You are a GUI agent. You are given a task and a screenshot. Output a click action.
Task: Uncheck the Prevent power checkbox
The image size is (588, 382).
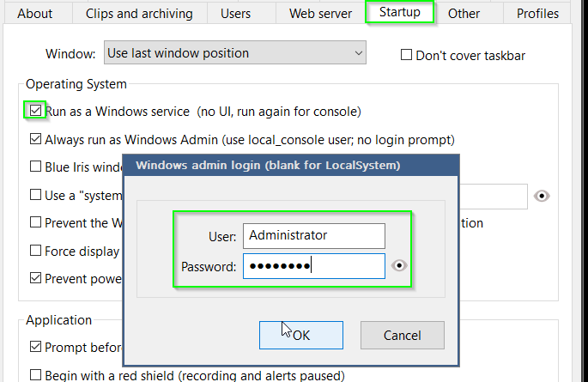tap(35, 278)
